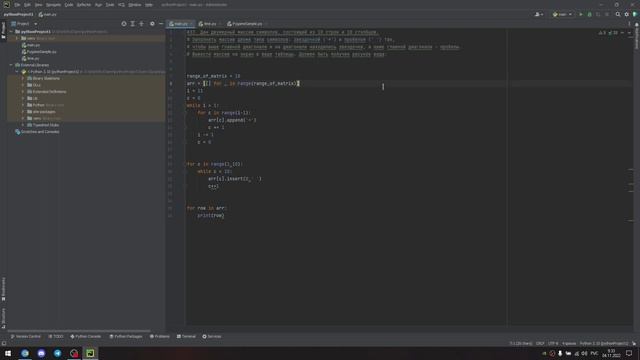Click Collapse All icon in Project panel
This screenshot has height=360, width=640.
pos(141,24)
